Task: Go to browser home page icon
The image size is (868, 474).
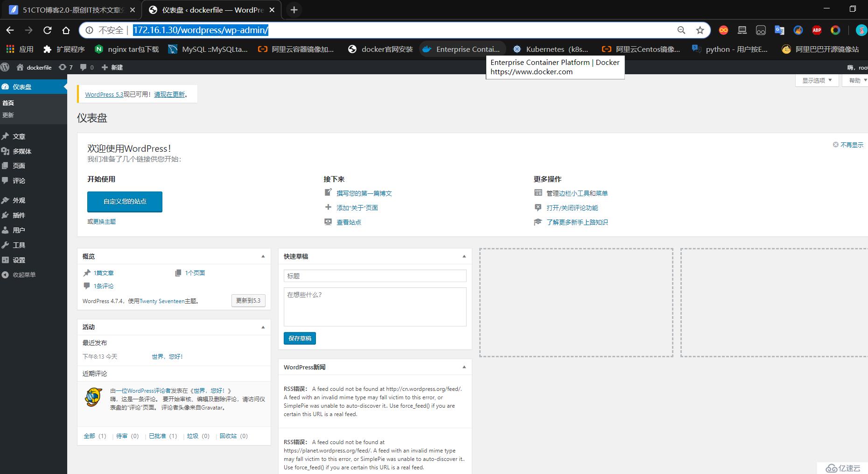Action: click(x=66, y=30)
